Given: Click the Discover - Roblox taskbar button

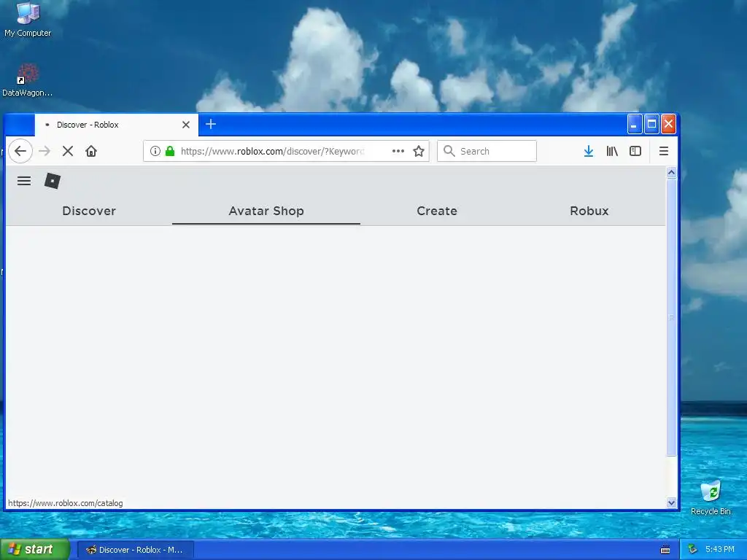Looking at the screenshot, I should click(135, 550).
